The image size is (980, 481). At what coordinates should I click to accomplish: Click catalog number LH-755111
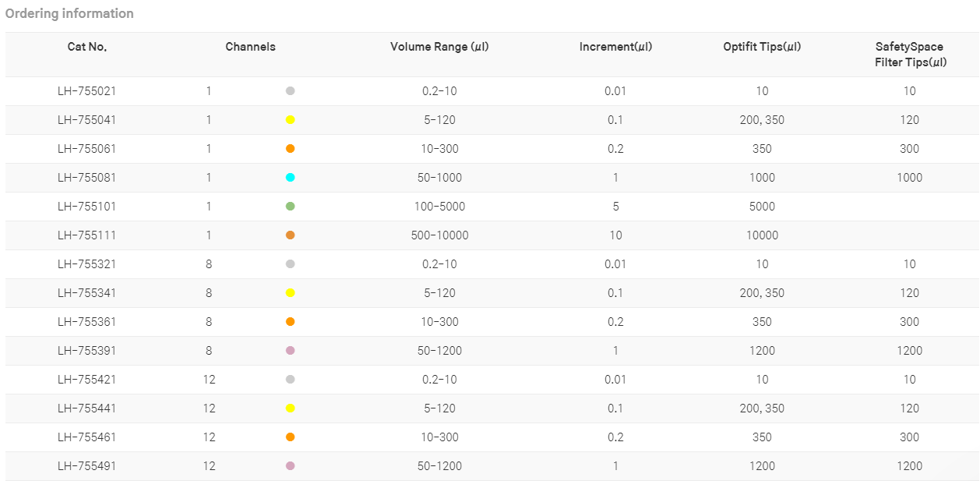pyautogui.click(x=87, y=235)
